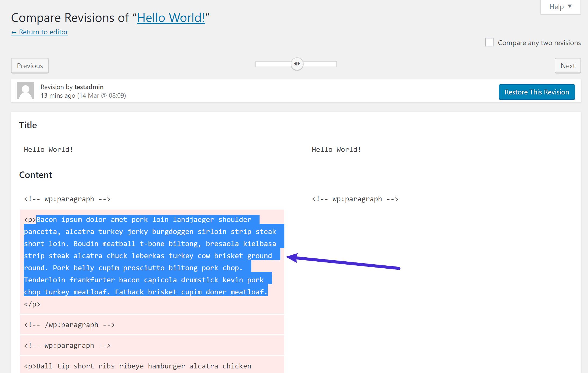Select the Title section heading

(x=28, y=125)
